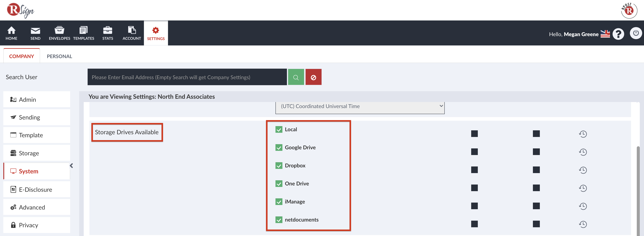Click the Viewing Settings: North End Associates heading

click(x=151, y=96)
